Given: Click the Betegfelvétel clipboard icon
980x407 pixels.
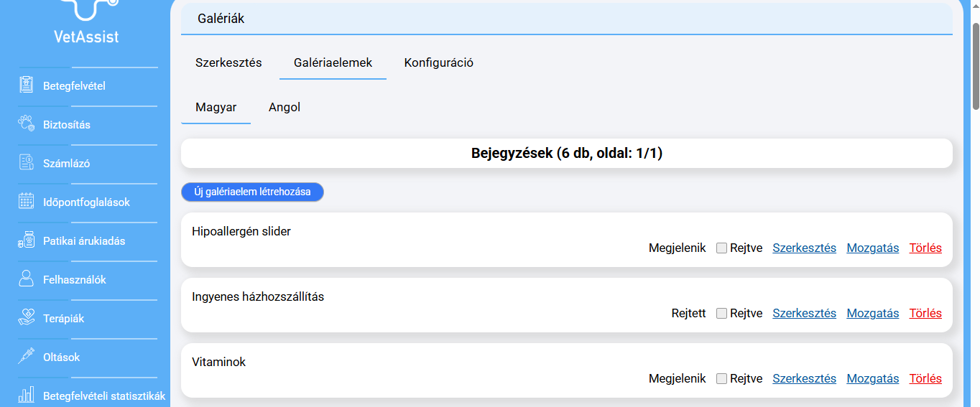Looking at the screenshot, I should pyautogui.click(x=27, y=85).
